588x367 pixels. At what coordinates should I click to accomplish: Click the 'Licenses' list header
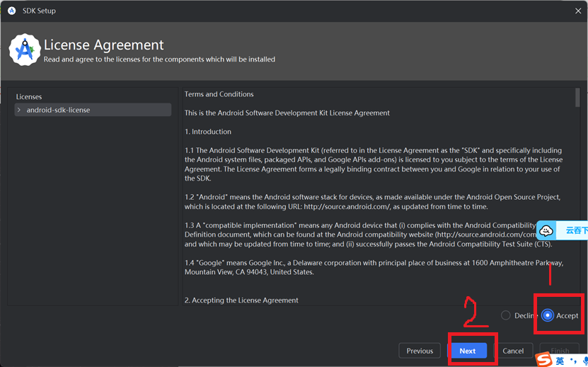[29, 96]
